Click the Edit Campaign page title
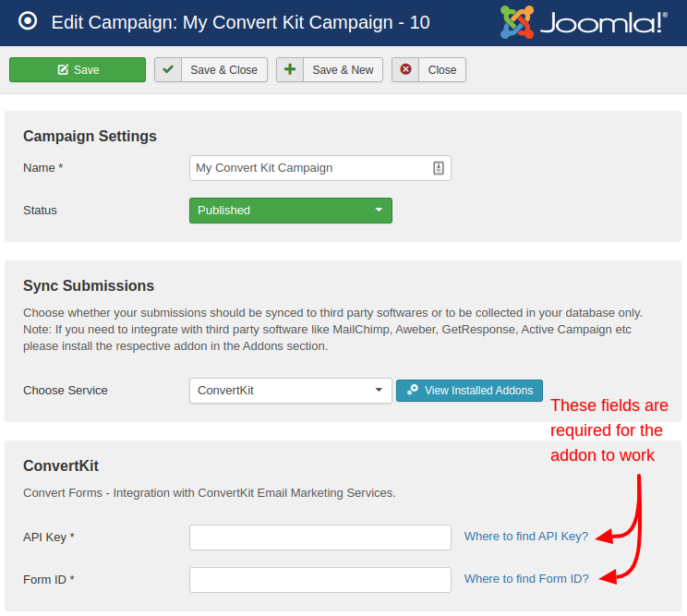This screenshot has width=687, height=616. click(240, 22)
